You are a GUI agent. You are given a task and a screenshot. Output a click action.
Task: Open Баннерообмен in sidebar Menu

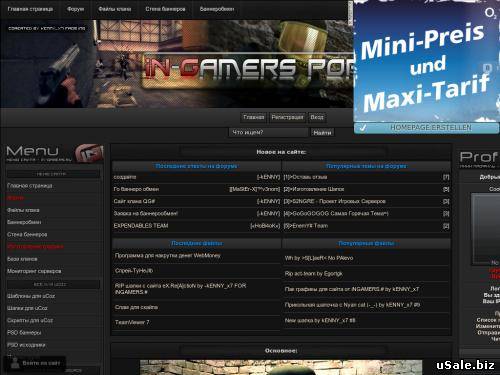tap(24, 222)
